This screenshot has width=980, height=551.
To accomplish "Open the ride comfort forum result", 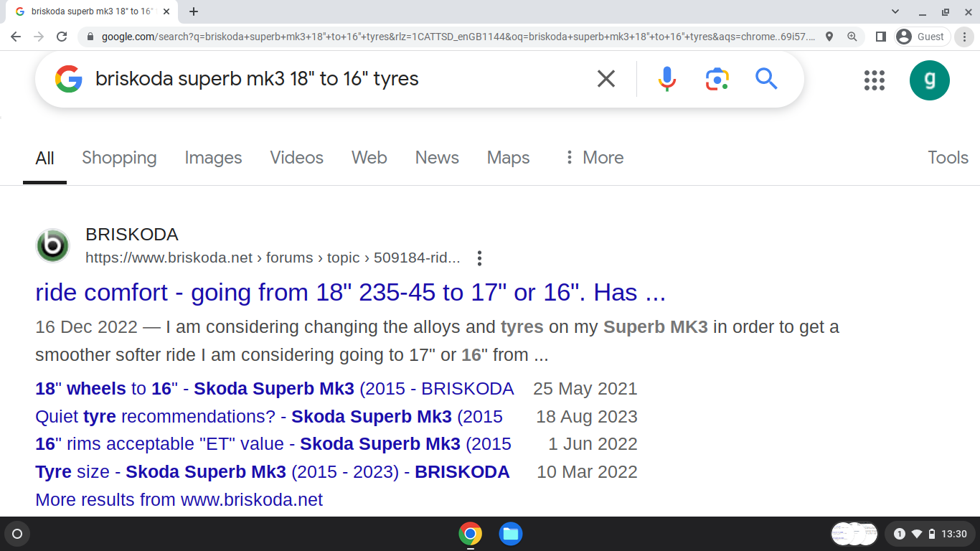I will [351, 293].
